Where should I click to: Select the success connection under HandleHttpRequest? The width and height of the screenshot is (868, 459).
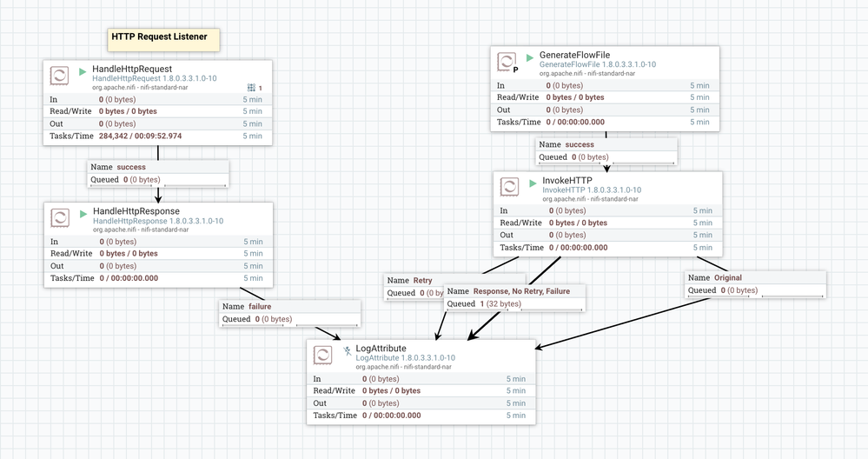158,173
